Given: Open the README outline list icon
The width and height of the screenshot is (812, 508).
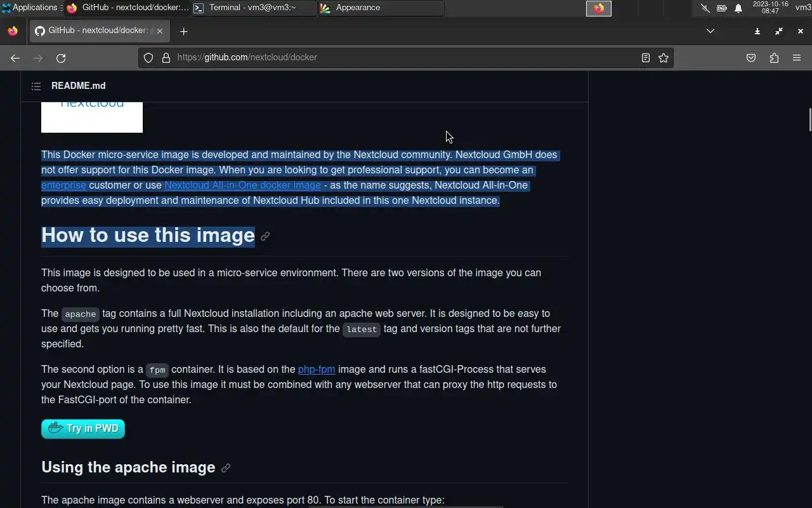Looking at the screenshot, I should click(36, 86).
